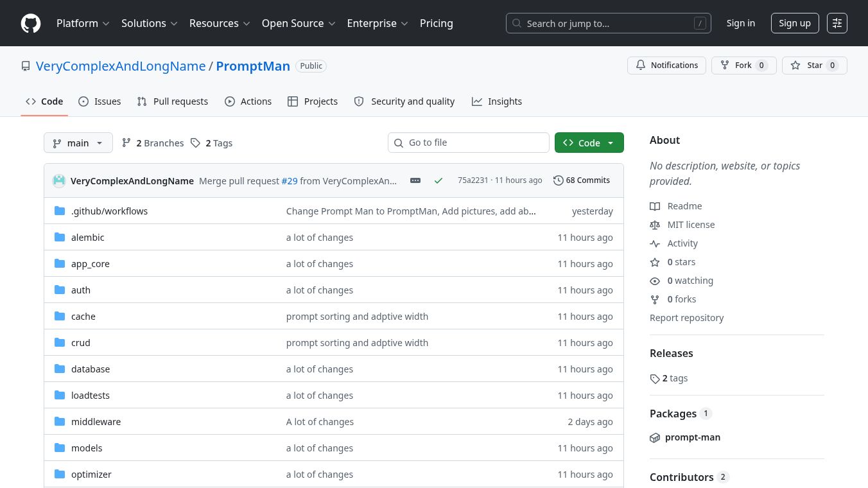Open pull request #29 link
Screen dimensions: 868x488
click(x=290, y=181)
